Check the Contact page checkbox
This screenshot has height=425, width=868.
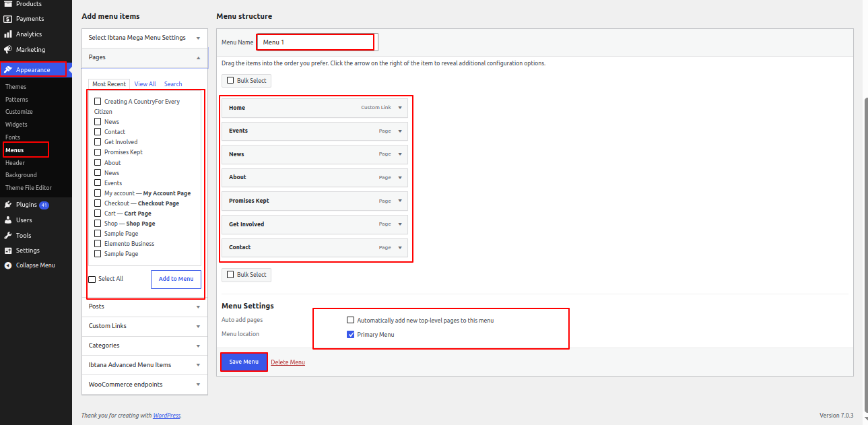98,132
